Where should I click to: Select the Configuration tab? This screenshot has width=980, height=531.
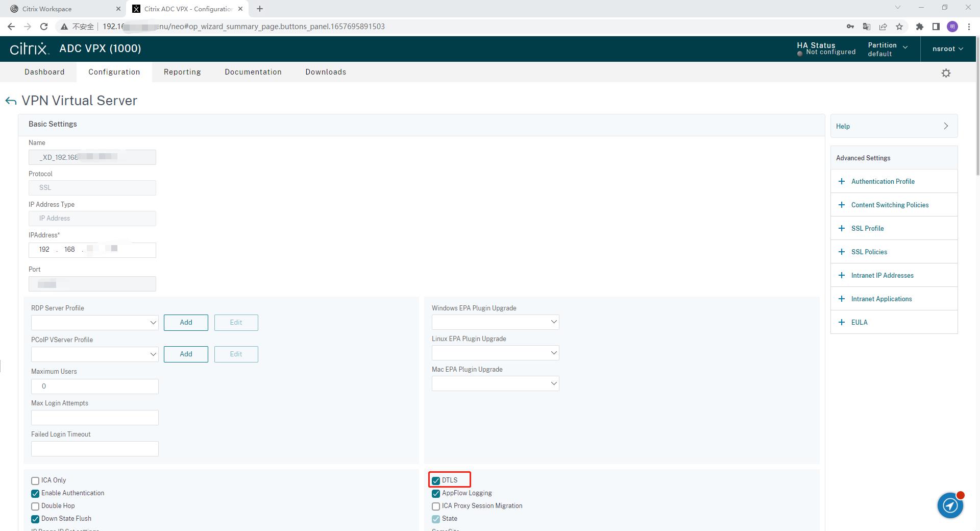pos(114,72)
